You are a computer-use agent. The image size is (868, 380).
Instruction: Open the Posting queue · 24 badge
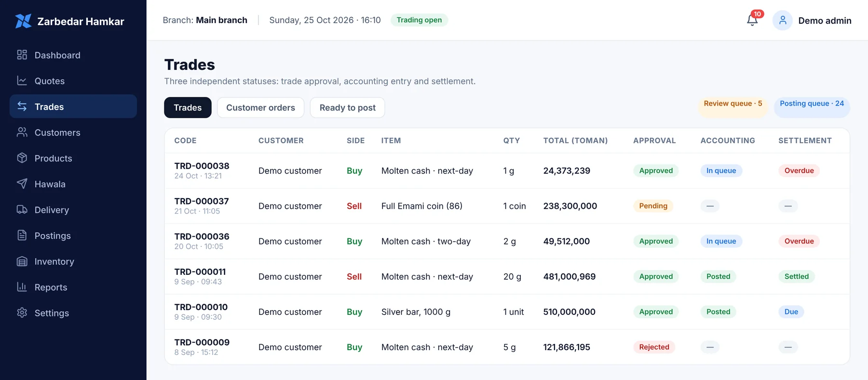[812, 104]
